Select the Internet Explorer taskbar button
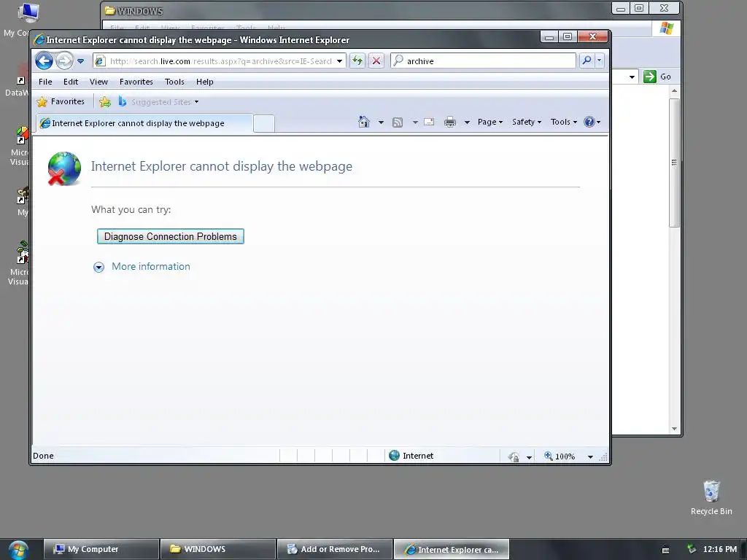 pos(451,549)
